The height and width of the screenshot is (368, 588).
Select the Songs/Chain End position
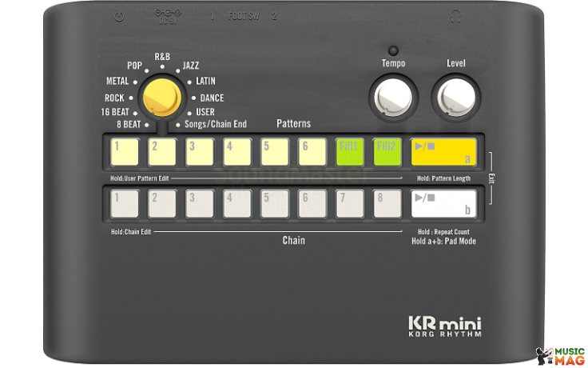[216, 124]
